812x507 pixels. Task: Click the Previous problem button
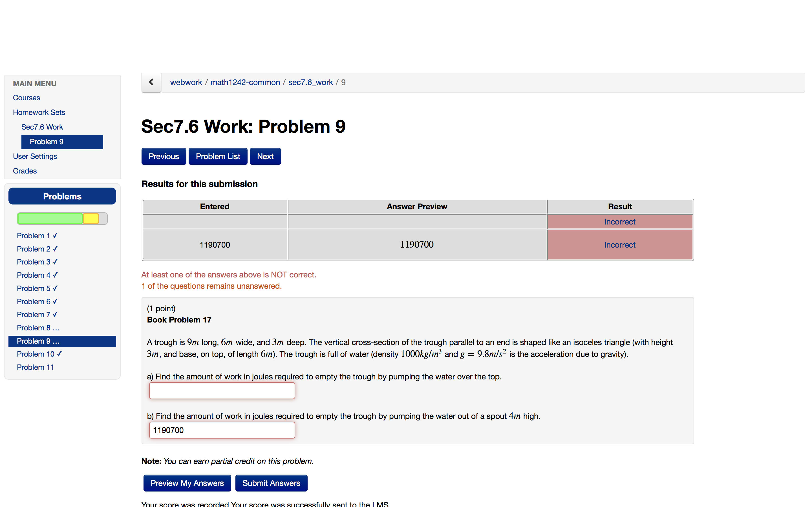click(x=164, y=156)
